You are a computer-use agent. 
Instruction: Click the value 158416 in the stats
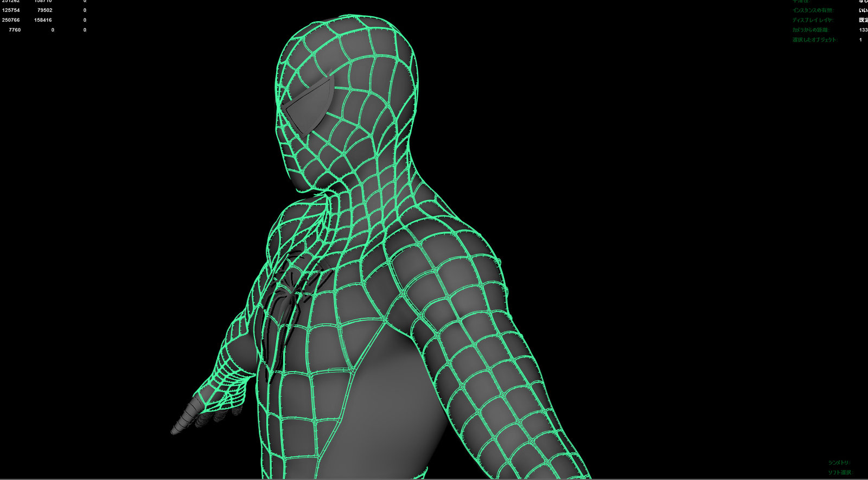click(43, 20)
